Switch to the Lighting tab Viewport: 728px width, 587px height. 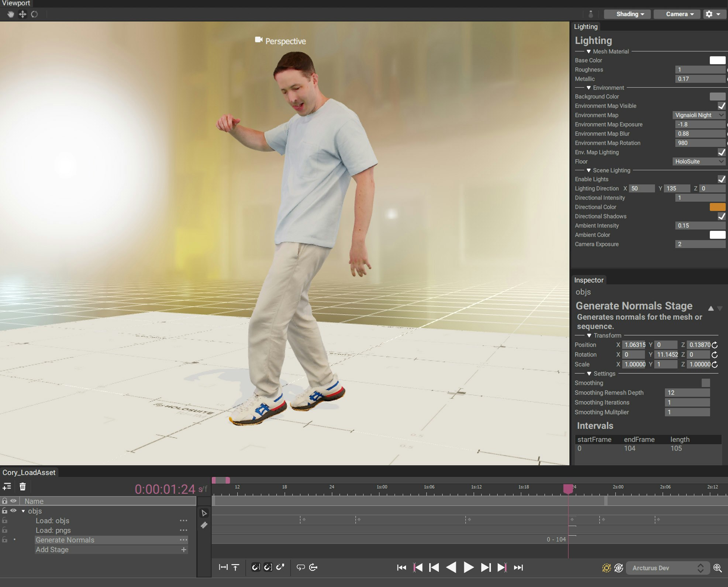click(586, 27)
